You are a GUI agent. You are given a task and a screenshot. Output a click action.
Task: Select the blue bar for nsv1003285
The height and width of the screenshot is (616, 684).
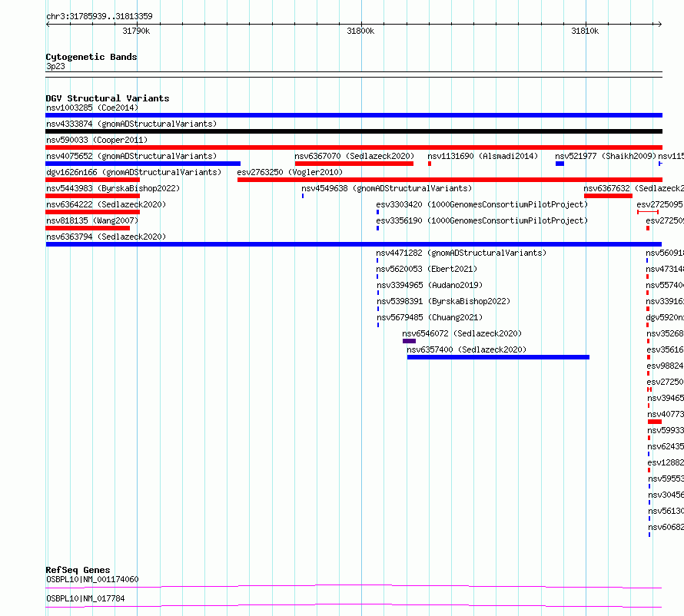coord(354,115)
